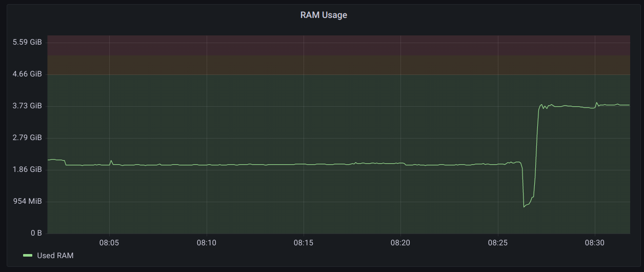Click the 0 B y-axis label
This screenshot has height=272, width=644.
pyautogui.click(x=36, y=233)
